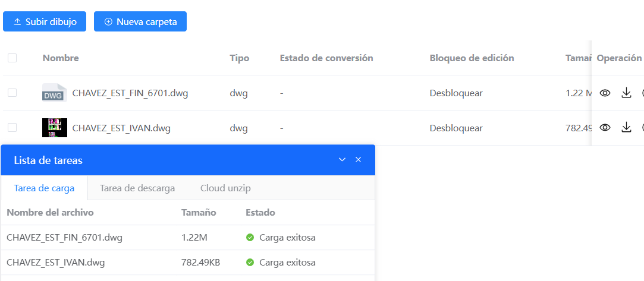Check the box for CHAVEZ_EST_FIN_6701.dwg row

coord(12,93)
